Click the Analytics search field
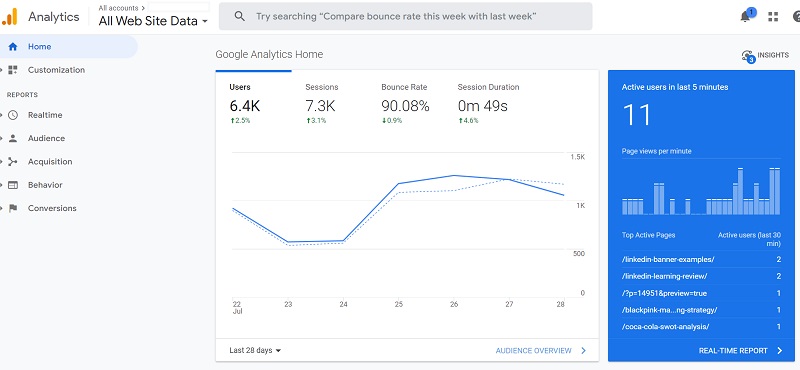The image size is (800, 370). [x=406, y=16]
